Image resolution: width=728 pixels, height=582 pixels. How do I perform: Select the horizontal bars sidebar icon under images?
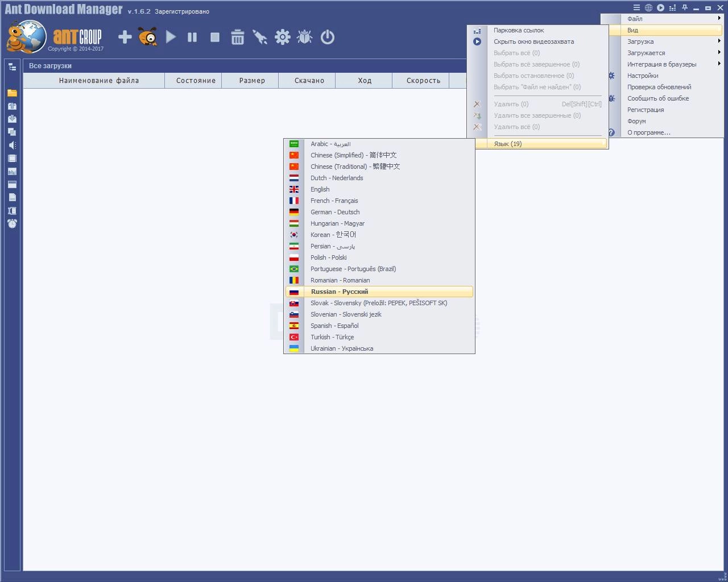pos(12,184)
